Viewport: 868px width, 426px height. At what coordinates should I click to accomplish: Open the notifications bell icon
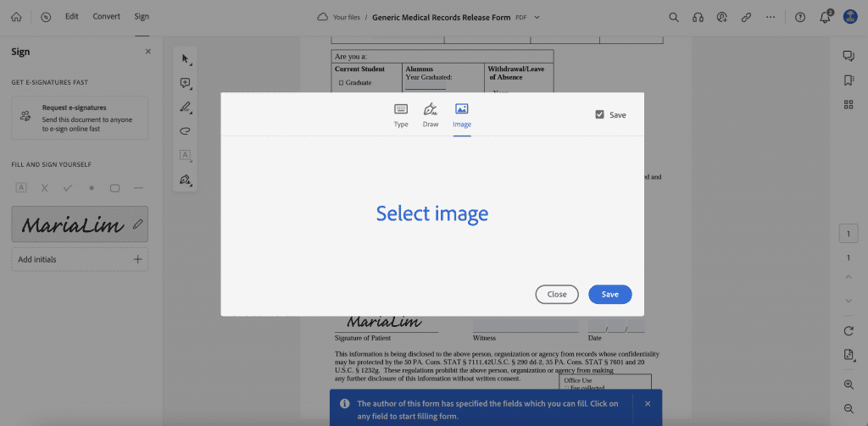[x=825, y=17]
